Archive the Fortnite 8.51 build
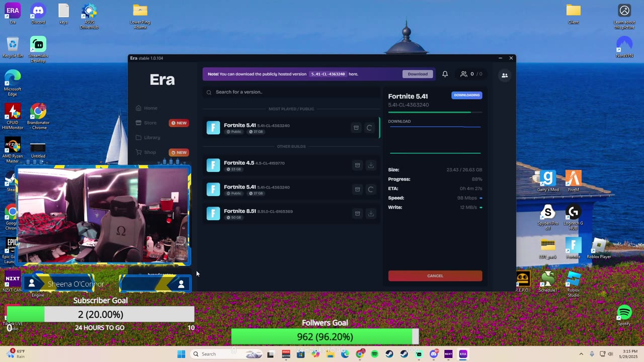The image size is (644, 362). [x=357, y=214]
